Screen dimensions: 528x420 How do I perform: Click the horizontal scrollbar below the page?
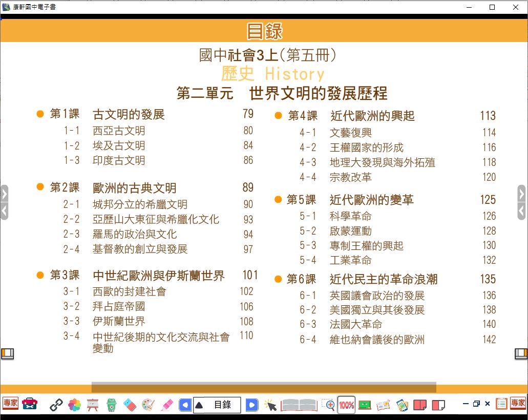point(264,387)
